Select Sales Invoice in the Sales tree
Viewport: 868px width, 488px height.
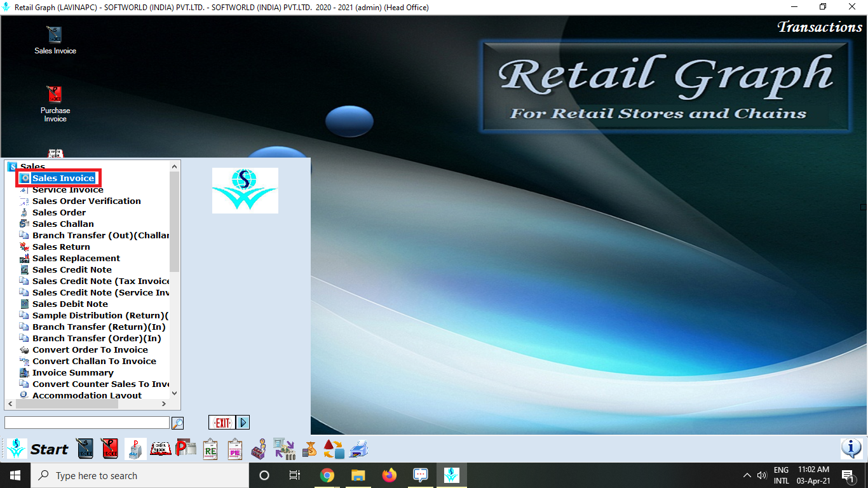[64, 178]
